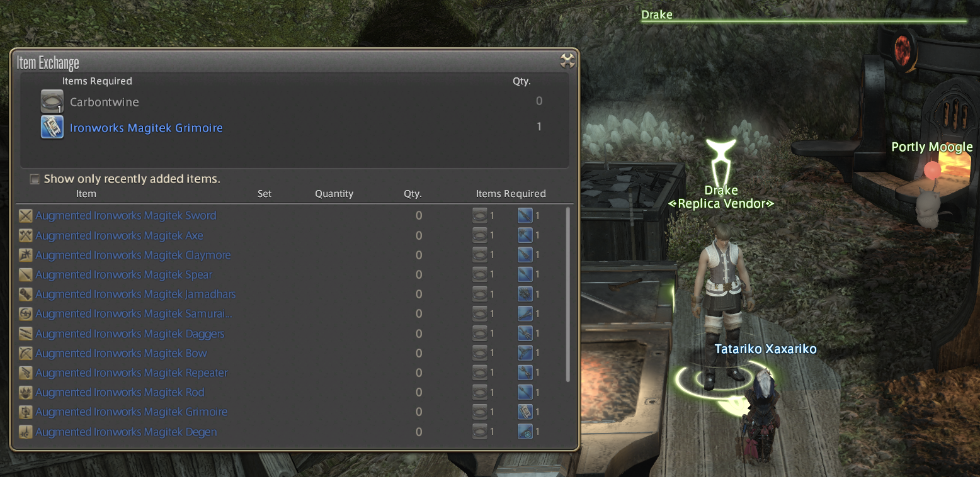Image resolution: width=980 pixels, height=477 pixels.
Task: Click the Ironworks Magitek Grimoire required item name
Action: [146, 128]
